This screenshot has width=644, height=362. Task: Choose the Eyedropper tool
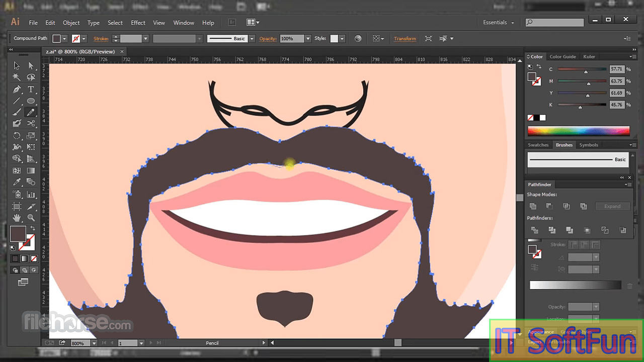(17, 183)
